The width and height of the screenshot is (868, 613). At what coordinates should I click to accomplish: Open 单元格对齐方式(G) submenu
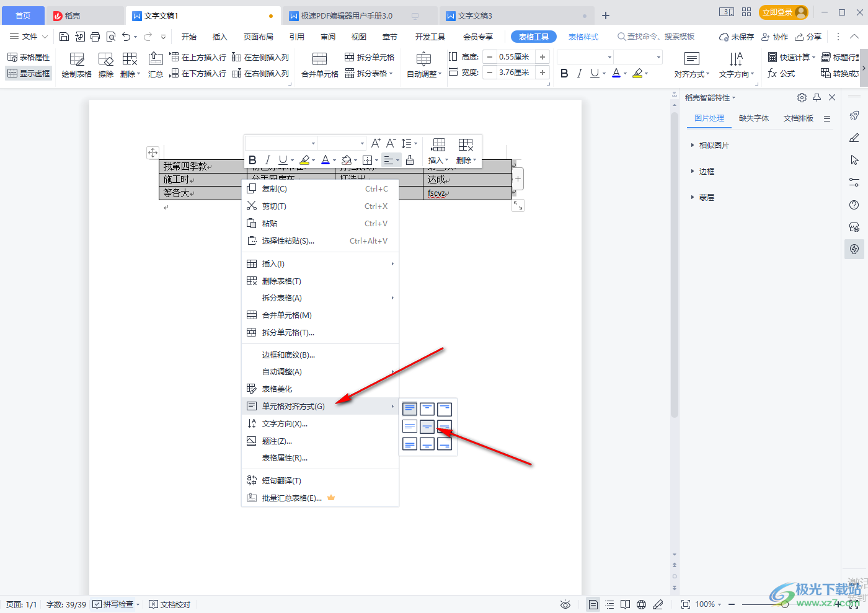click(320, 406)
